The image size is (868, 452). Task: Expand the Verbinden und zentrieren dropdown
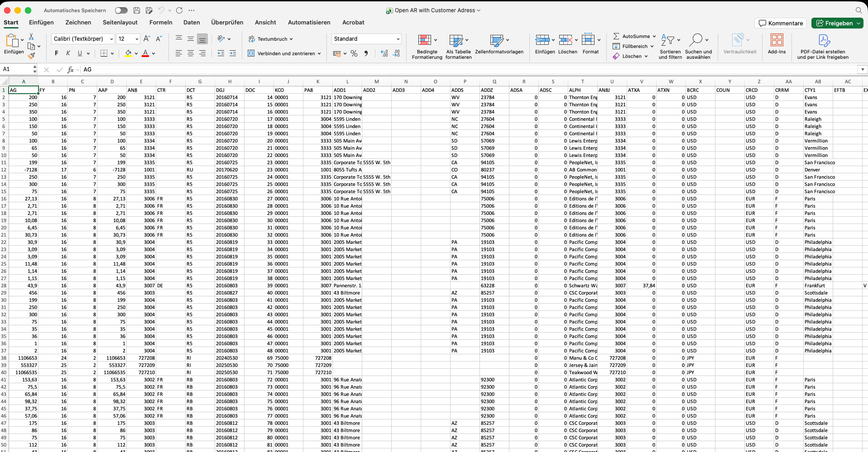pos(320,53)
